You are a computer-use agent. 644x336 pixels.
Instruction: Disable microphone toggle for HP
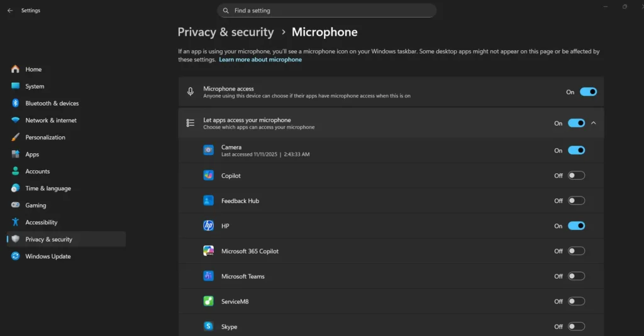[576, 225]
